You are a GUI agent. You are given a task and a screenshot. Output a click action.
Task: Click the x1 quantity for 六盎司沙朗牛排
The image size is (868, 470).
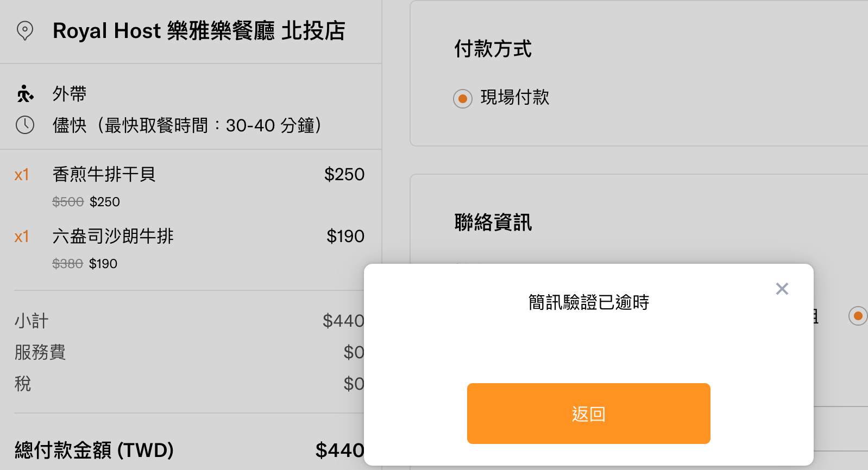[22, 237]
